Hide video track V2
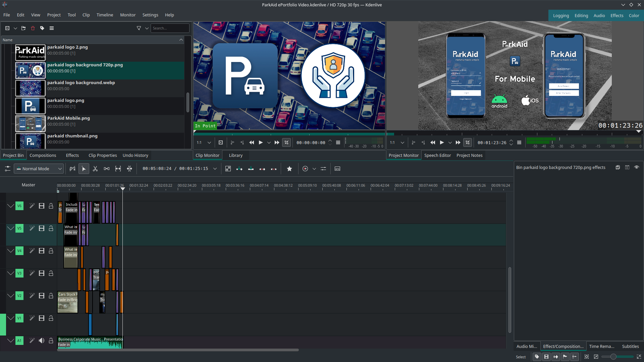 tap(42, 296)
